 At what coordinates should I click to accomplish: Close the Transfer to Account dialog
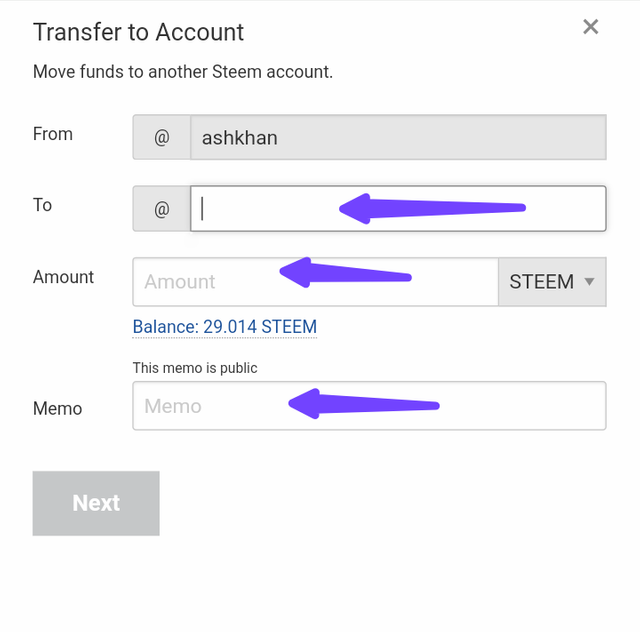[591, 27]
